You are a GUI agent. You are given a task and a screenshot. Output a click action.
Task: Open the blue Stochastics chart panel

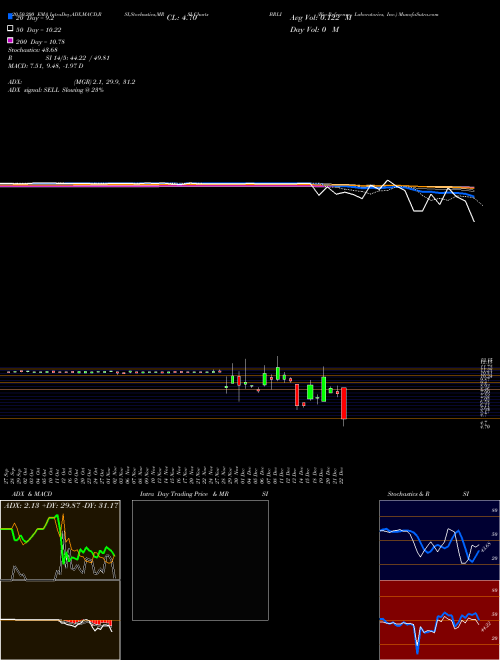pos(439,540)
